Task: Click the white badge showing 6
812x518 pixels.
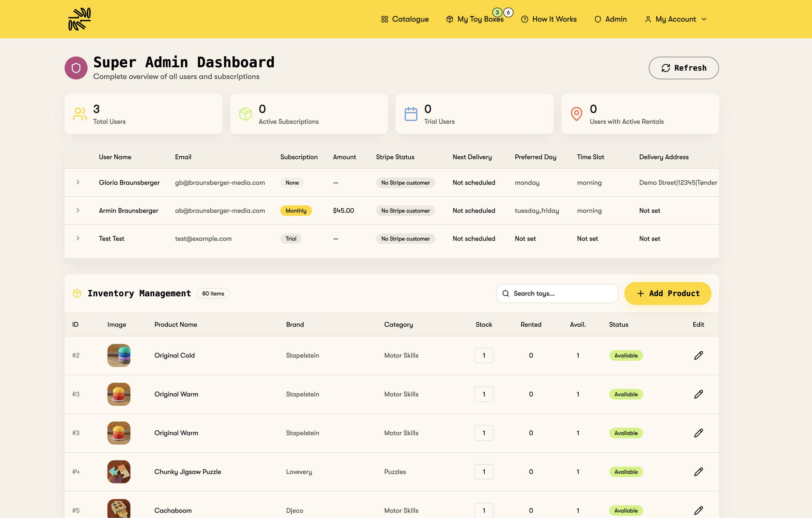Action: [508, 12]
